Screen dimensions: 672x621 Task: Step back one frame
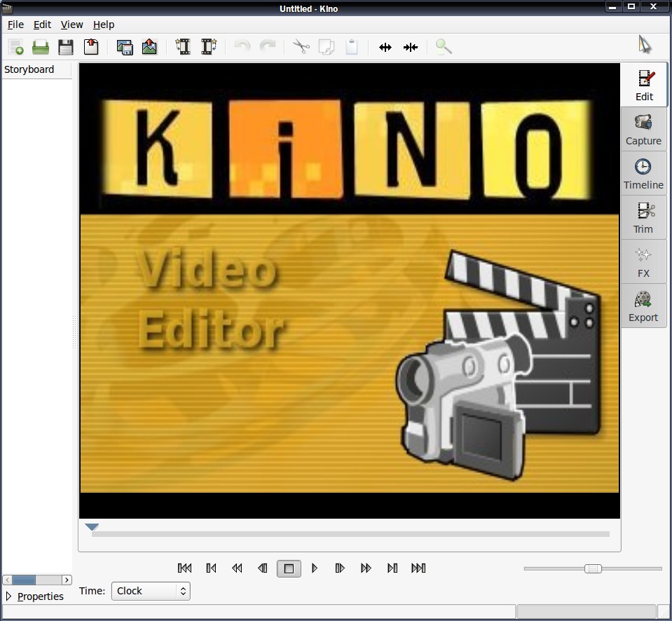coord(263,568)
